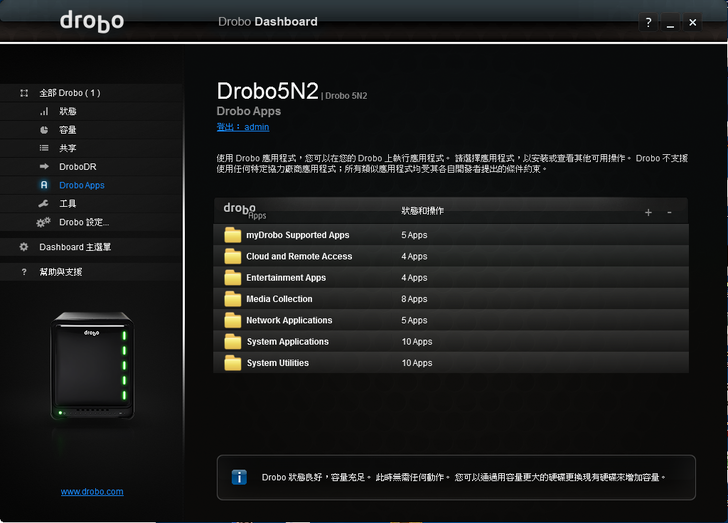Click the System Utilities folder icon

tap(233, 363)
